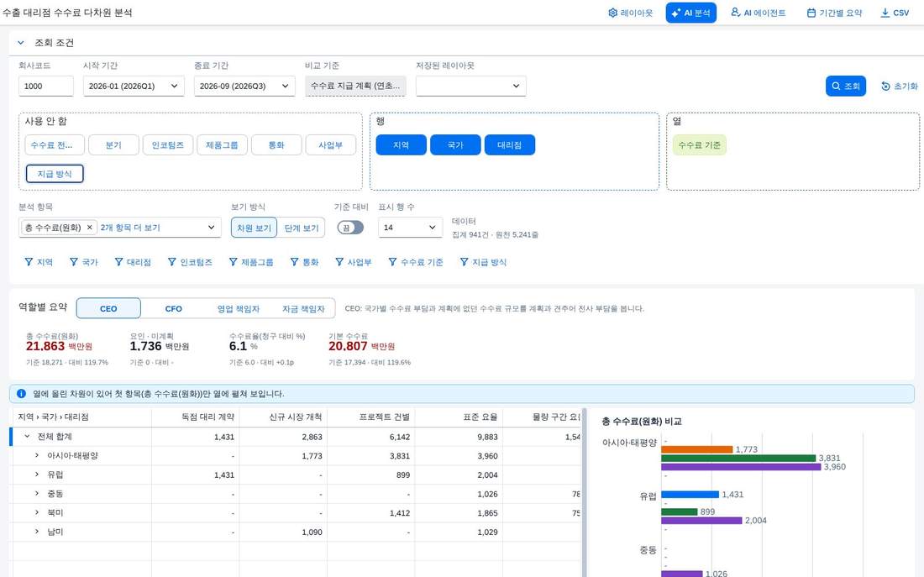Select the CFO role tab
The image size is (924, 577).
pyautogui.click(x=173, y=308)
